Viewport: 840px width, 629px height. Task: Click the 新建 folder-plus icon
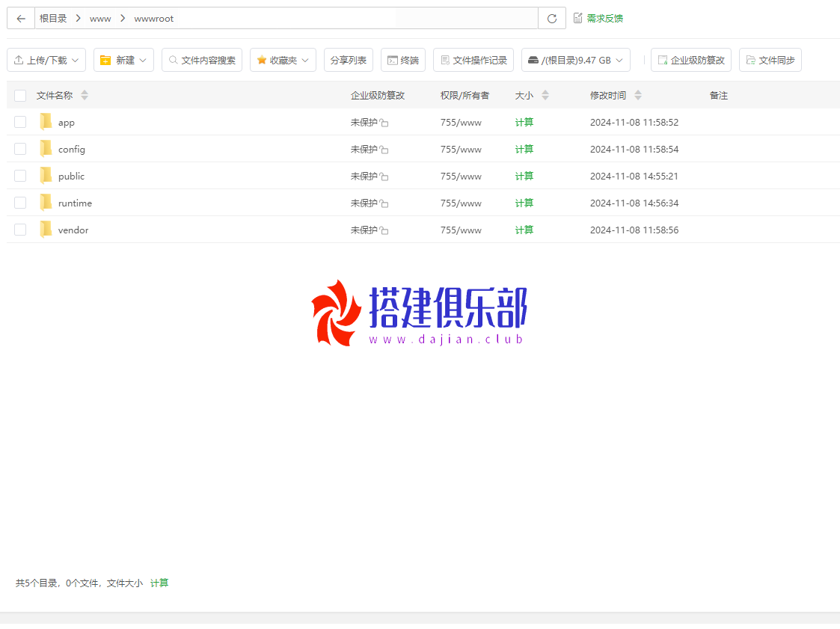105,60
